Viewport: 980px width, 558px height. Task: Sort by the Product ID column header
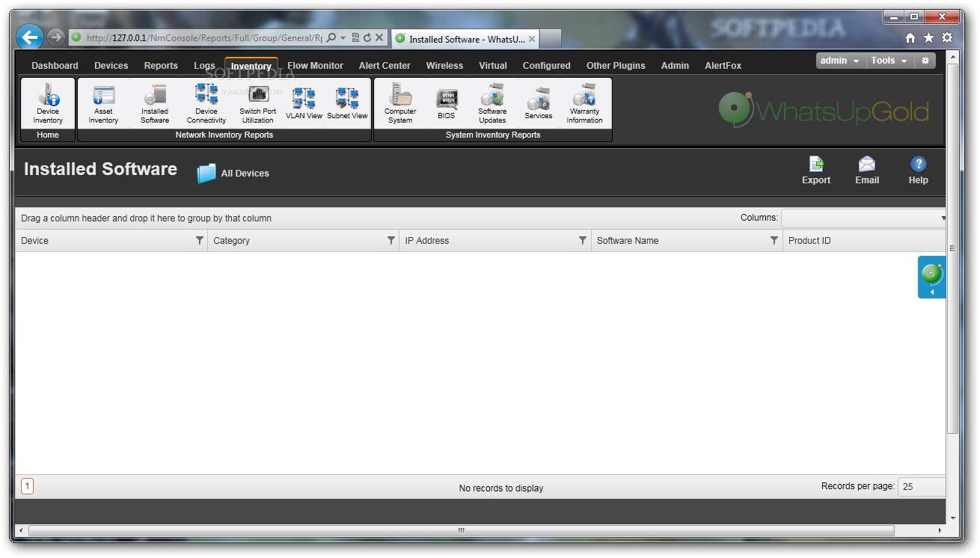pyautogui.click(x=809, y=241)
